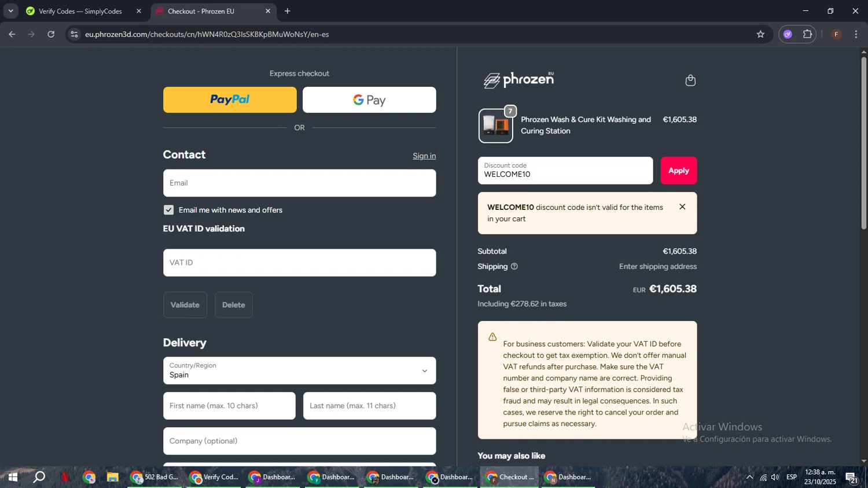Screen dimensions: 868x488
Task: Bookmark this page with the star icon
Action: [x=760, y=34]
